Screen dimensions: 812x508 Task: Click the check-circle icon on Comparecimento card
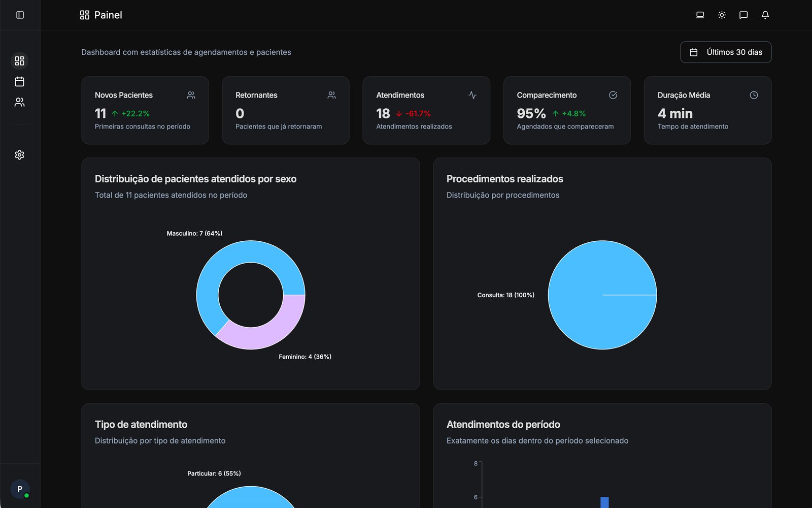tap(613, 94)
